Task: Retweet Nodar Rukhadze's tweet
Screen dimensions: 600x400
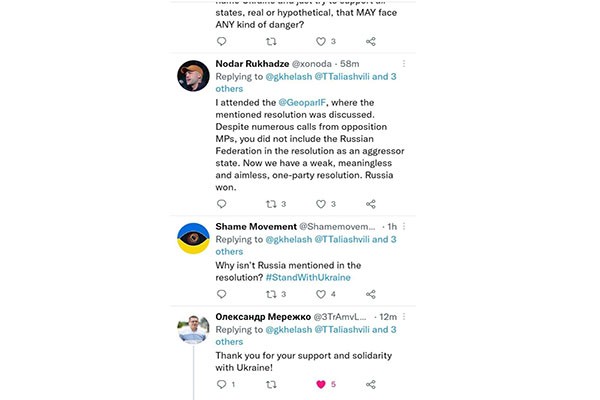Action: coord(271,204)
